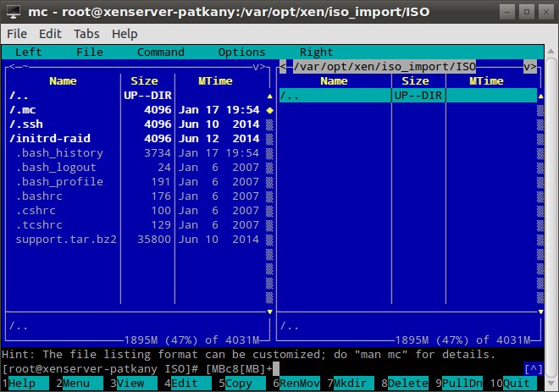Open mc Options menu

(241, 52)
